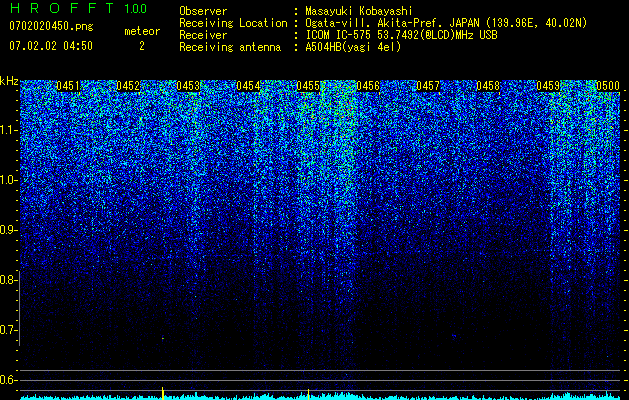Screen dimensions: 629x400
Task: Click the Observer field label
Action: click(x=203, y=12)
